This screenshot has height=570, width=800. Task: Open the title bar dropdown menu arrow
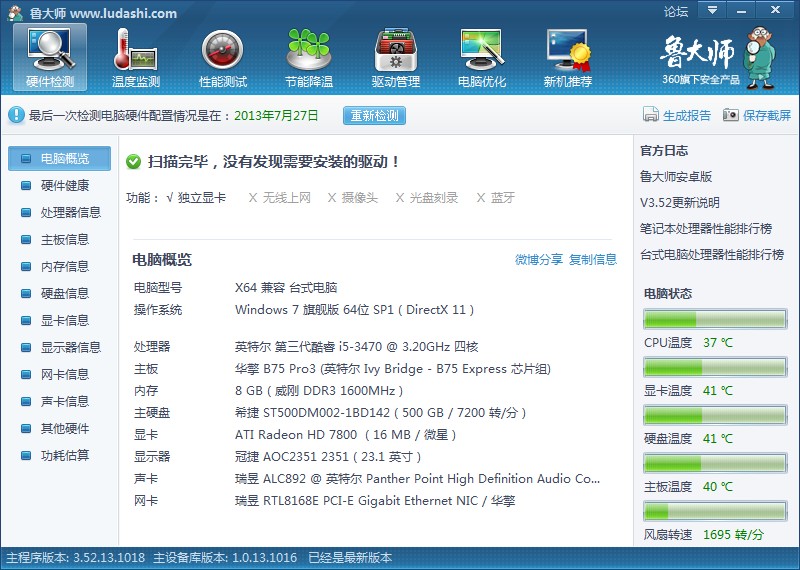[x=712, y=10]
